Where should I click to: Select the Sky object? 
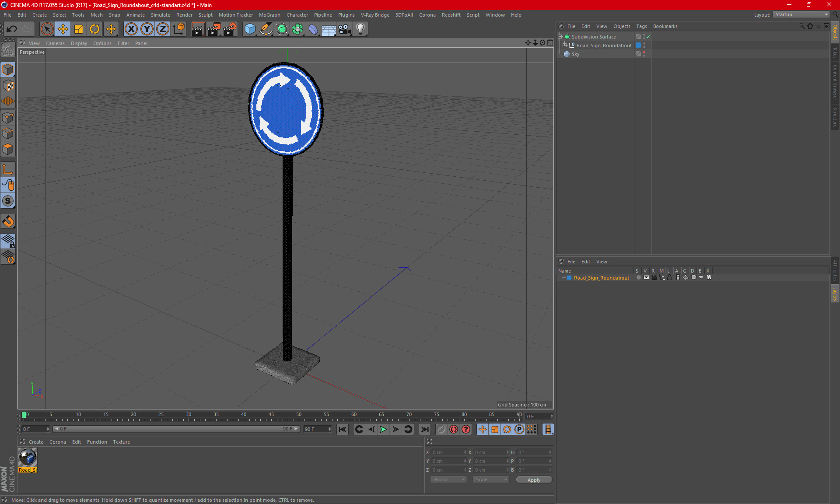[575, 54]
